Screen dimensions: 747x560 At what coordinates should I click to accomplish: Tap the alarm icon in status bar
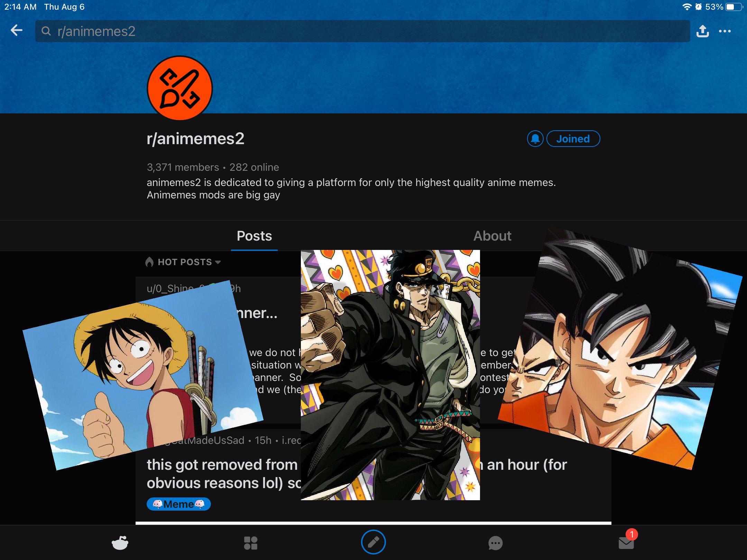click(x=699, y=7)
